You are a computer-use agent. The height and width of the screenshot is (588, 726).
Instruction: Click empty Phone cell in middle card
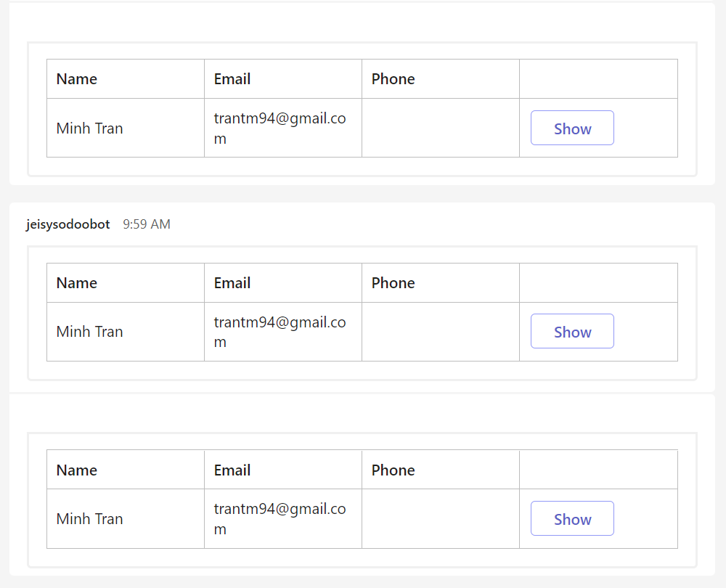[x=440, y=332]
